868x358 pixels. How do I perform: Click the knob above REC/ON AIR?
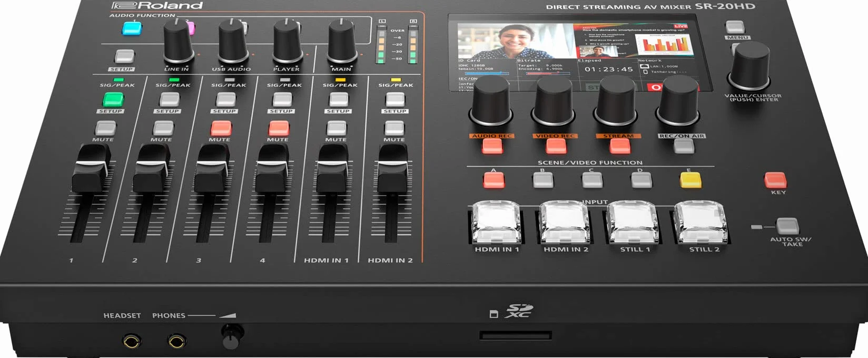coord(678,100)
